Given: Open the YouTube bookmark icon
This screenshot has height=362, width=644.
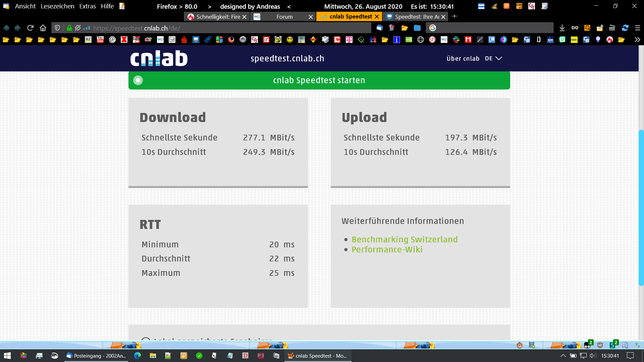Looking at the screenshot, I should pyautogui.click(x=100, y=40).
